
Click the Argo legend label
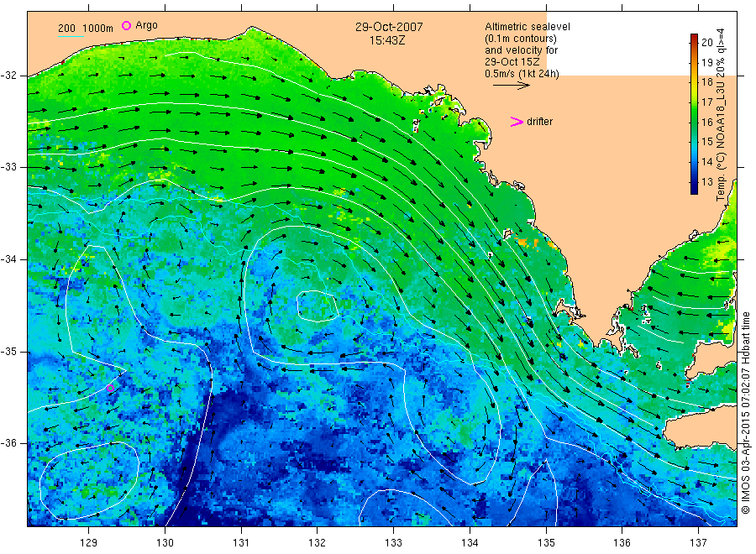click(146, 25)
